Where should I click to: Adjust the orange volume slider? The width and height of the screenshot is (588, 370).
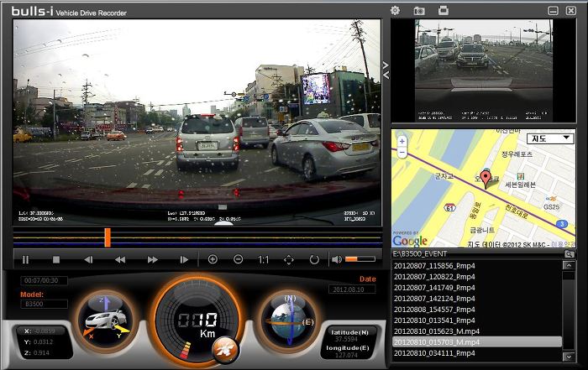click(360, 258)
